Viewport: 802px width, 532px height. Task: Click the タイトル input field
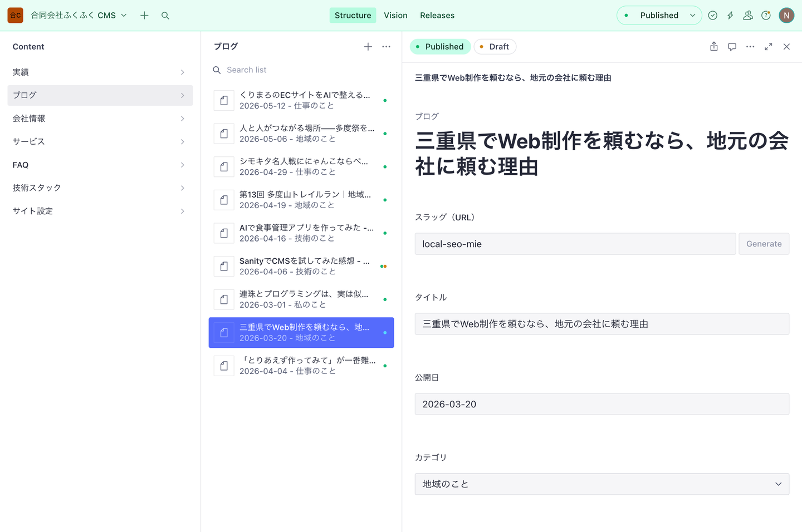pyautogui.click(x=601, y=324)
